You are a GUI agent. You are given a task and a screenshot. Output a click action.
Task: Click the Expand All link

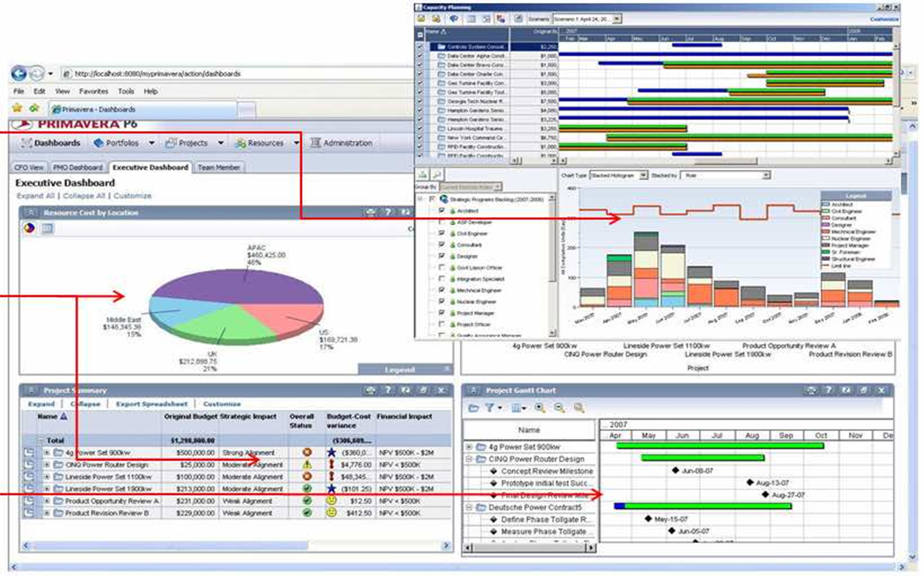coord(36,196)
